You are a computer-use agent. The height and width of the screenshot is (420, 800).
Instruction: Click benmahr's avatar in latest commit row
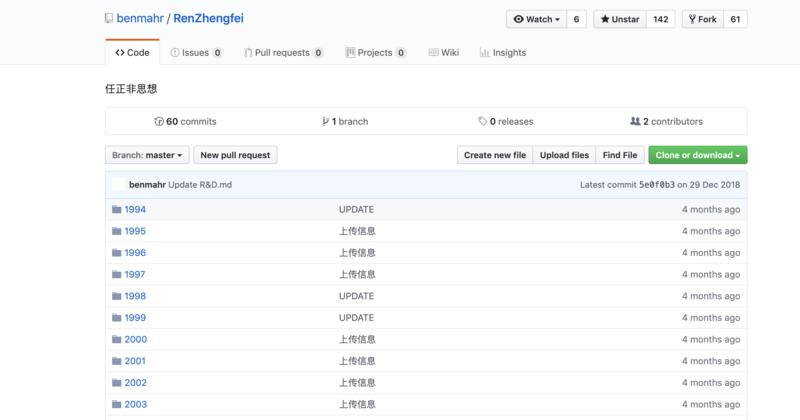pos(118,184)
